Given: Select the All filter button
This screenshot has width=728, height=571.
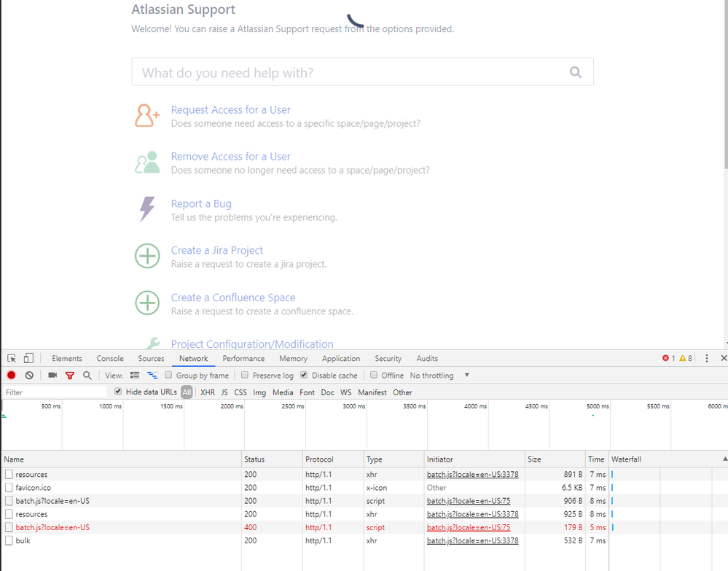Looking at the screenshot, I should coord(187,392).
